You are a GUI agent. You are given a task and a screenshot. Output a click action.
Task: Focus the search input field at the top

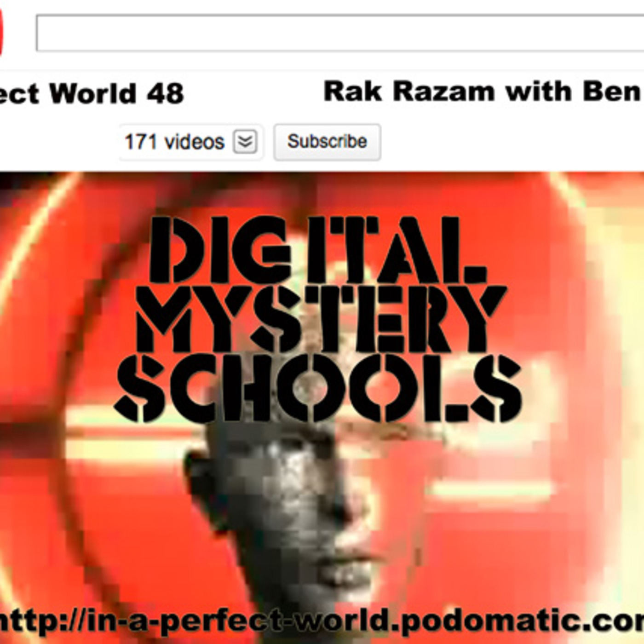340,33
